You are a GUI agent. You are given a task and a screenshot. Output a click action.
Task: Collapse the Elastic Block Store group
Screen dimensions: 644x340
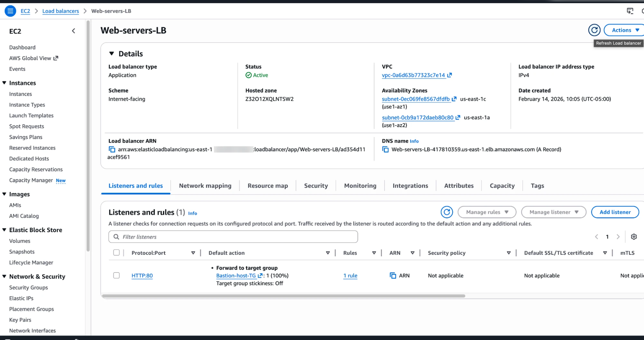click(4, 230)
